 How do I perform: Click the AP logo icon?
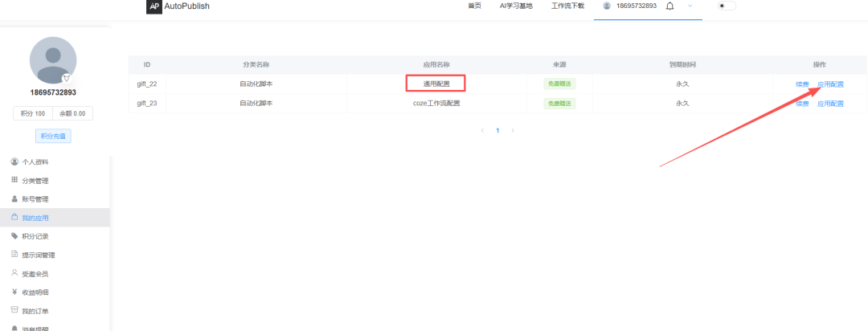click(x=154, y=6)
